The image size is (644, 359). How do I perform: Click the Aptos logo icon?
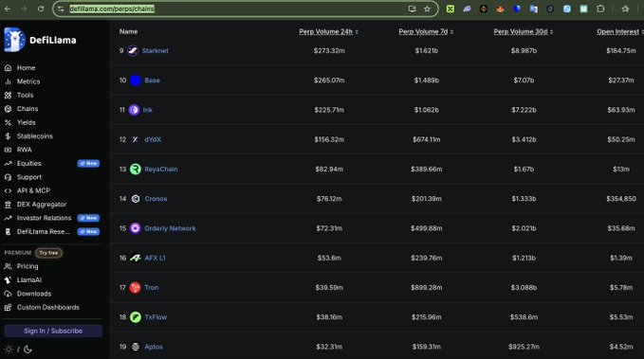tap(135, 347)
